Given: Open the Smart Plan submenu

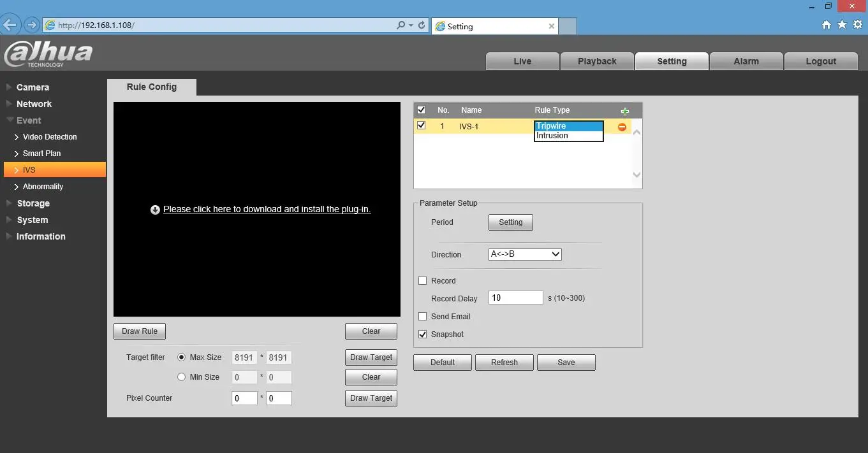Looking at the screenshot, I should (x=42, y=154).
